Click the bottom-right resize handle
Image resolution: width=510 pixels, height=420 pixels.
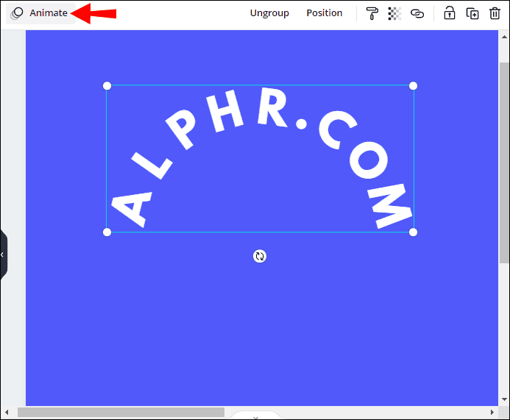(413, 232)
